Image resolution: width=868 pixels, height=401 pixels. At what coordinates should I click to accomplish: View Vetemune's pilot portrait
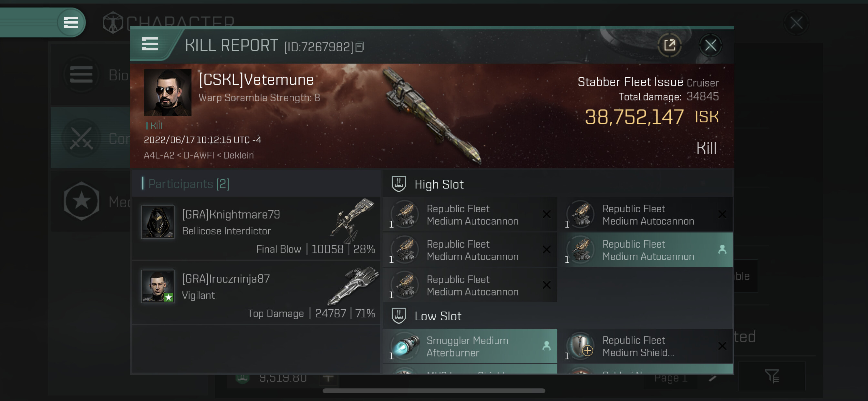168,93
